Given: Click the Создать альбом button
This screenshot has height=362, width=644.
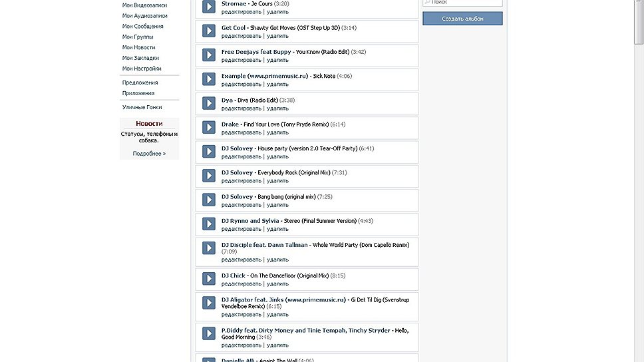Looking at the screenshot, I should tap(462, 19).
